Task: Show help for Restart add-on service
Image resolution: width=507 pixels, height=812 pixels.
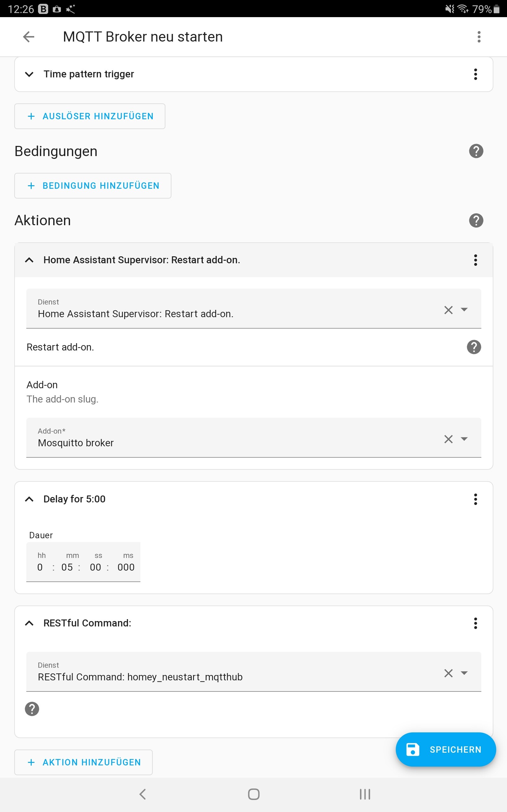Action: click(x=474, y=347)
